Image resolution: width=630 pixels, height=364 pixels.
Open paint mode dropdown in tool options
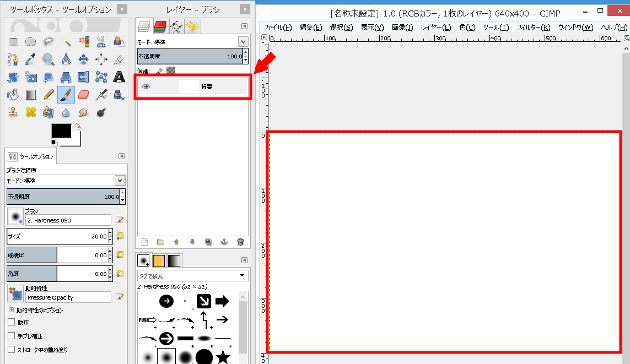[120, 180]
